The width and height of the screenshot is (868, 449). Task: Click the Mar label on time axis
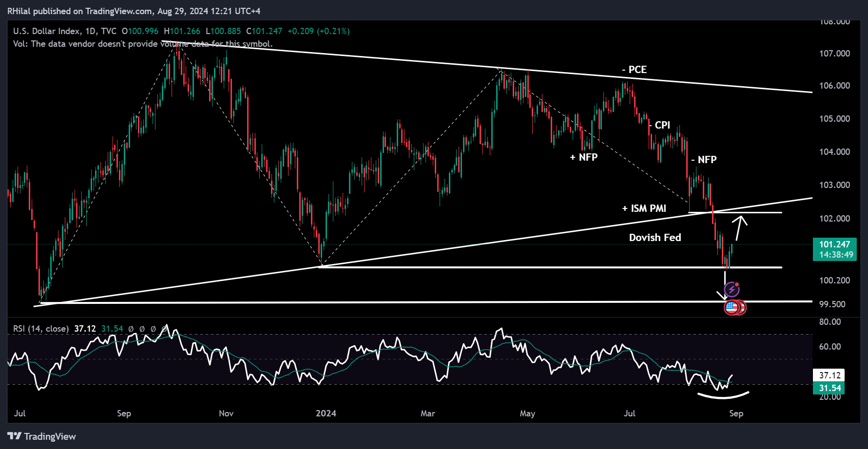pos(428,413)
